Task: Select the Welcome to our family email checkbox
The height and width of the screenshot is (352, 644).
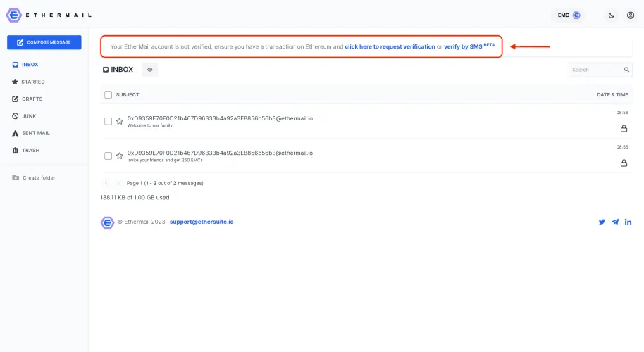Action: point(108,121)
